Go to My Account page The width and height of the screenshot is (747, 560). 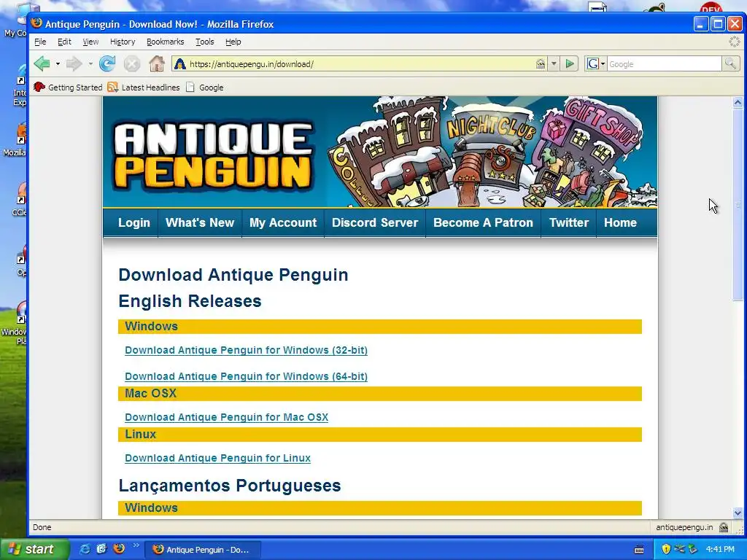(283, 222)
